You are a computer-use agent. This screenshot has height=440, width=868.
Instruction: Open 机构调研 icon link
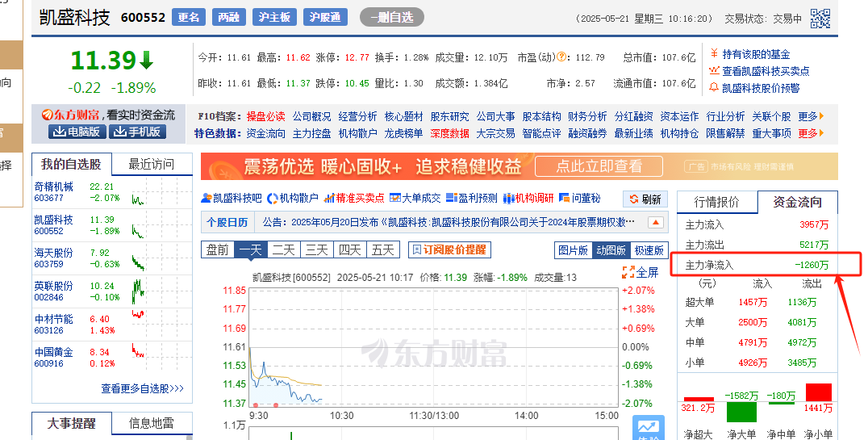[x=528, y=199]
